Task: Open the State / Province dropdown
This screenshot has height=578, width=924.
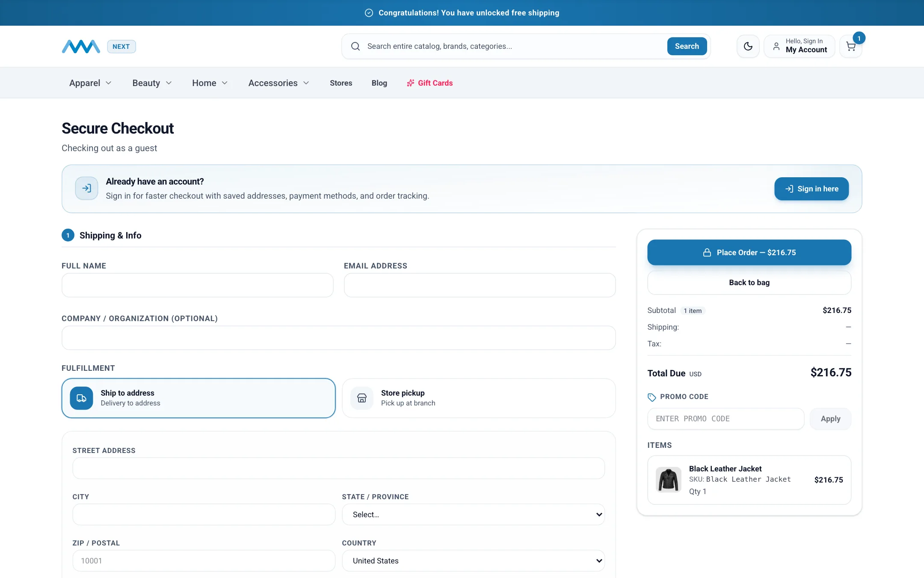Action: [x=473, y=515]
